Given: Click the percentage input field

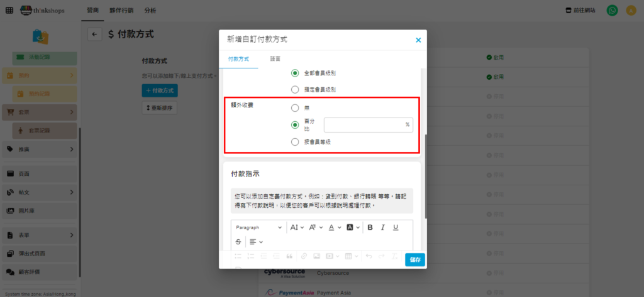Looking at the screenshot, I should point(364,124).
